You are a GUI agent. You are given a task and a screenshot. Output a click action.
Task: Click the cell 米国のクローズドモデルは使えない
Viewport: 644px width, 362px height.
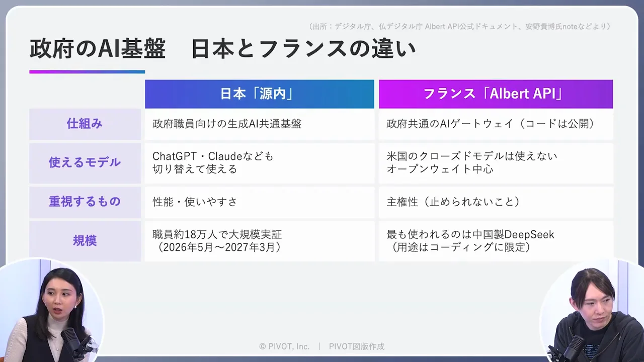[x=496, y=162]
